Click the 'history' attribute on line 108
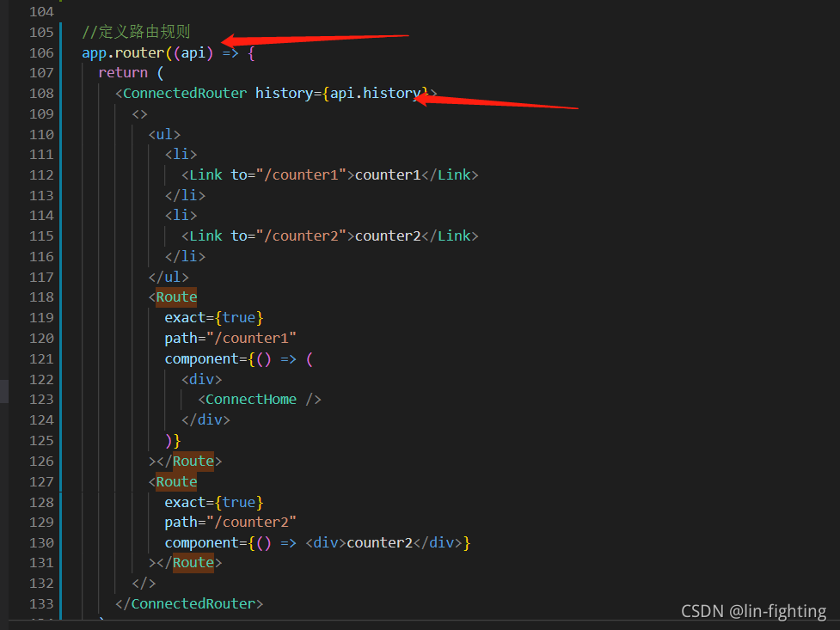Image resolution: width=840 pixels, height=630 pixels. (284, 93)
